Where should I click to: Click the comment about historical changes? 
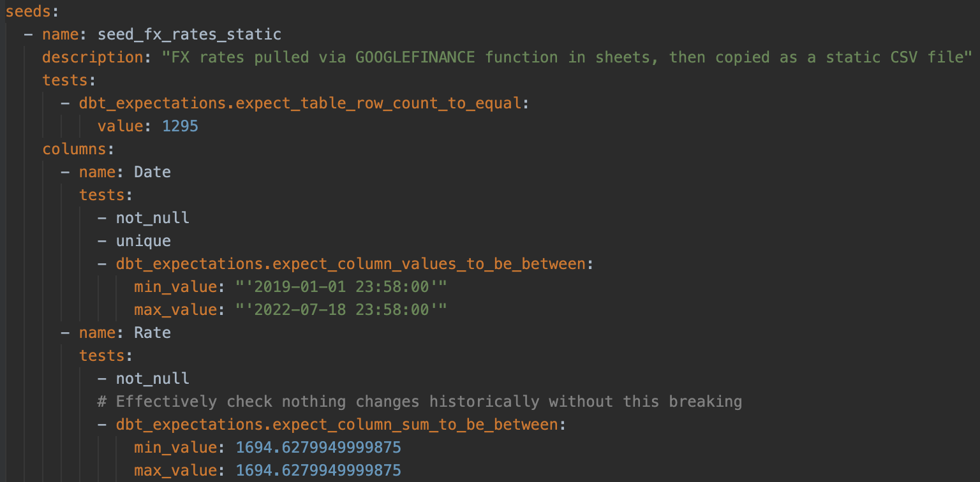(x=420, y=401)
